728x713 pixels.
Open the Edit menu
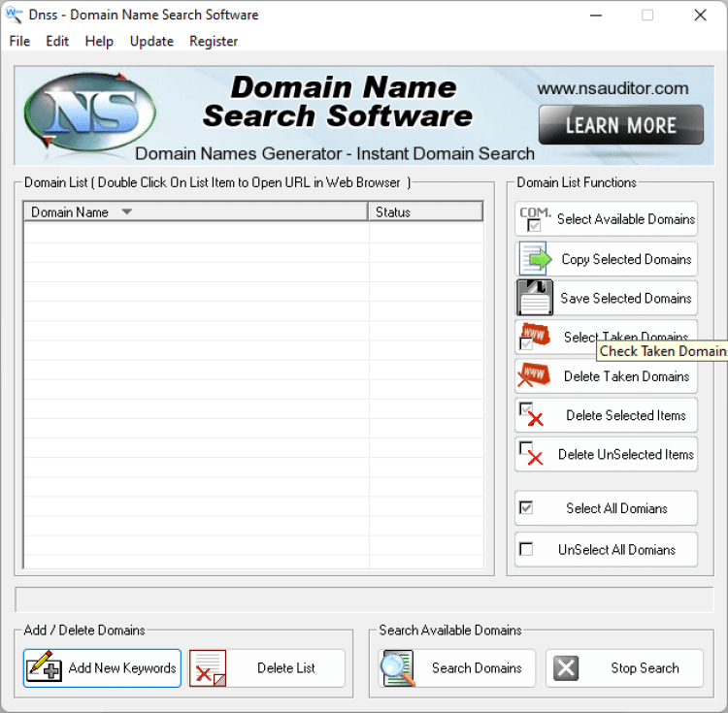tap(57, 42)
